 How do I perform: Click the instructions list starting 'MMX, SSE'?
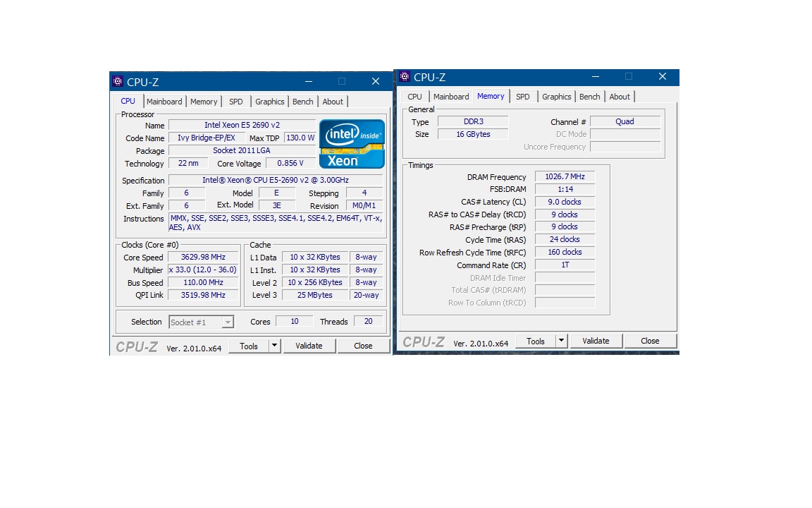click(x=276, y=223)
